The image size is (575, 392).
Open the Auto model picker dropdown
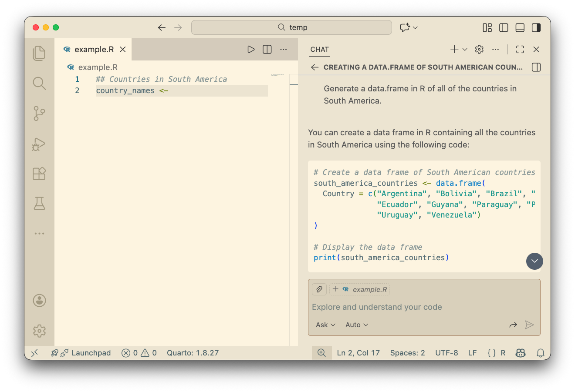click(357, 325)
